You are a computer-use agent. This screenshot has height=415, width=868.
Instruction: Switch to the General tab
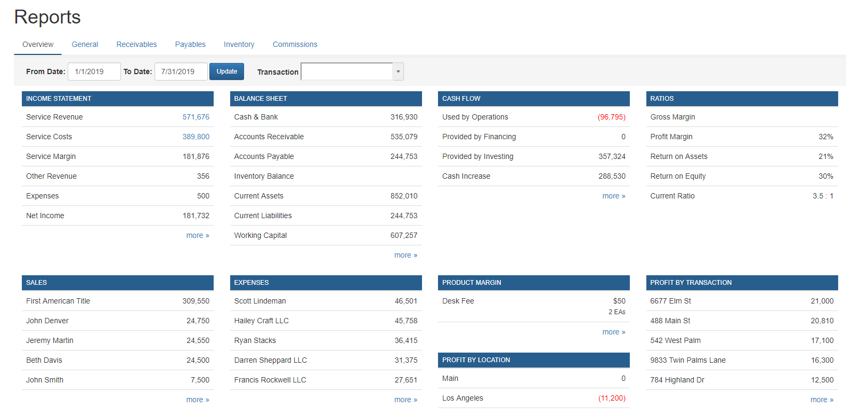pos(85,44)
